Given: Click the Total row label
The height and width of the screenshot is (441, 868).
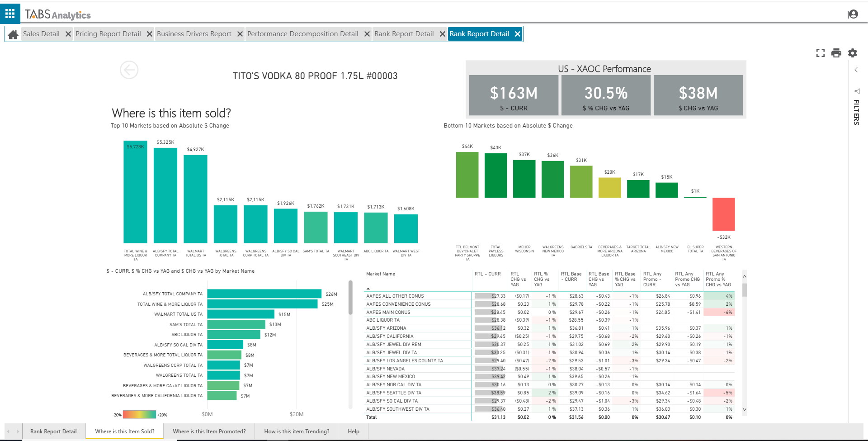Looking at the screenshot, I should coord(372,417).
